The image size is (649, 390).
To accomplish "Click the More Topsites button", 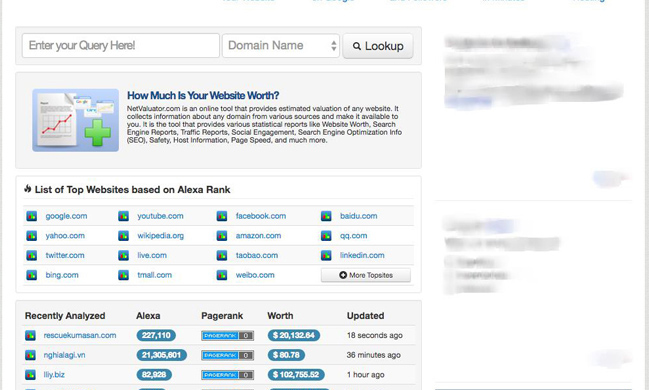I will click(x=366, y=275).
